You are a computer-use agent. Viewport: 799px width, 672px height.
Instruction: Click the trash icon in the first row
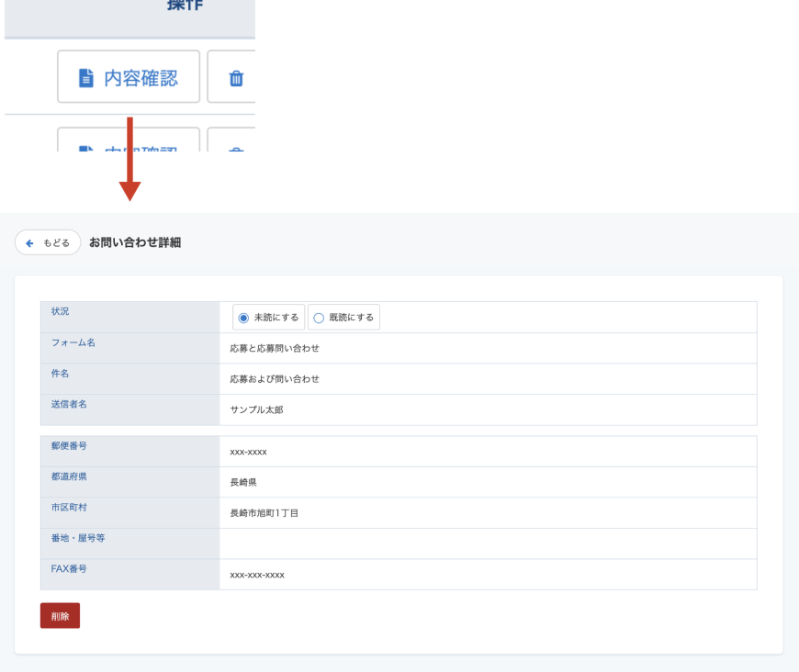tap(236, 78)
